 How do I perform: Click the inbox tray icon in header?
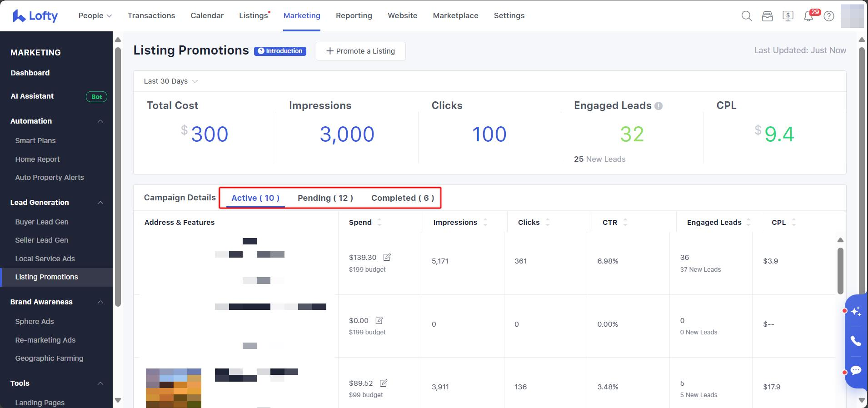click(767, 16)
